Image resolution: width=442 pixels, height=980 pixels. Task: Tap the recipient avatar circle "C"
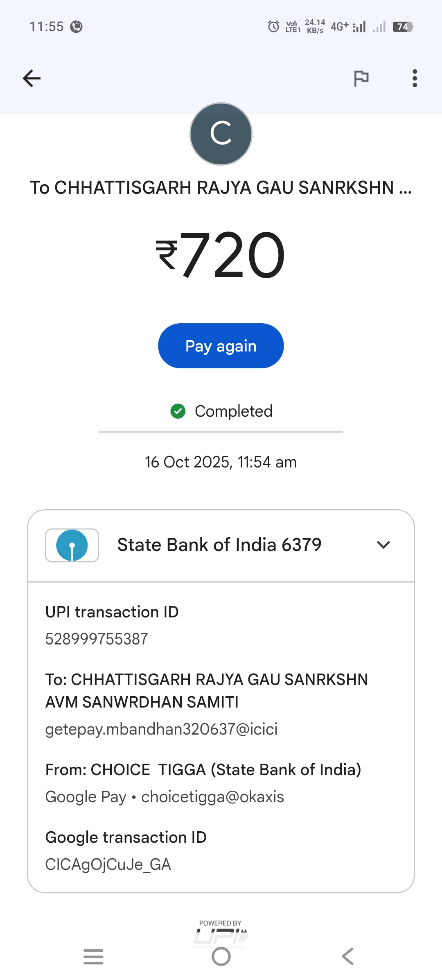tap(221, 134)
